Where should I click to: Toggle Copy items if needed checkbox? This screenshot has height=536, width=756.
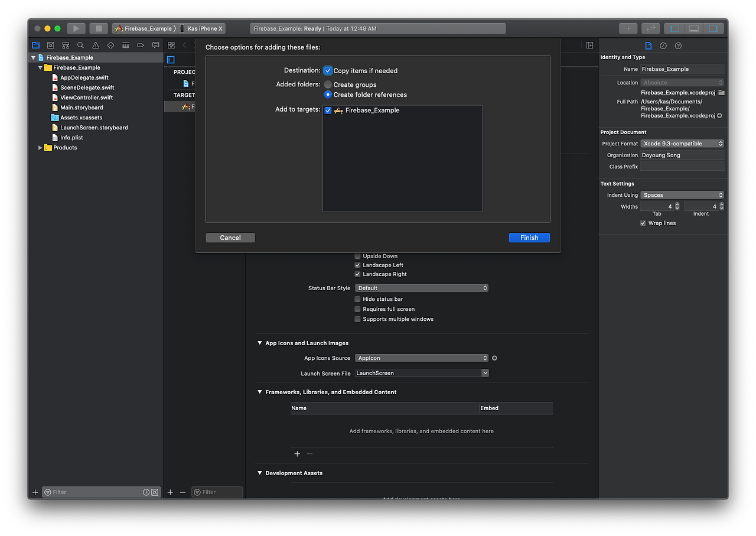(328, 70)
